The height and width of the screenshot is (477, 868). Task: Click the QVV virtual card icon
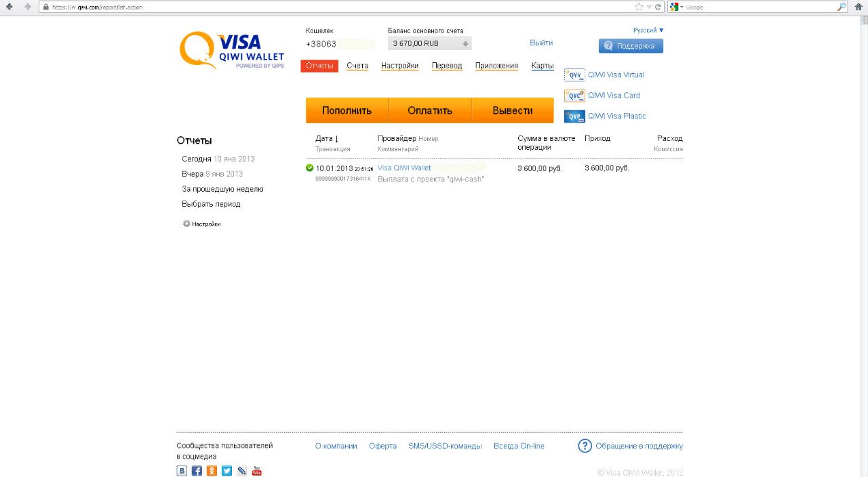tap(574, 75)
